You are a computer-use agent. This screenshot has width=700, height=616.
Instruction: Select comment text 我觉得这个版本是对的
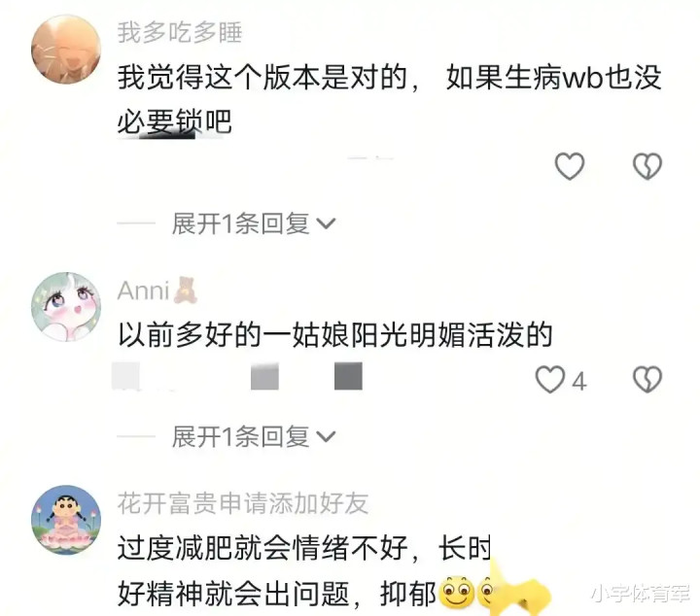click(262, 78)
